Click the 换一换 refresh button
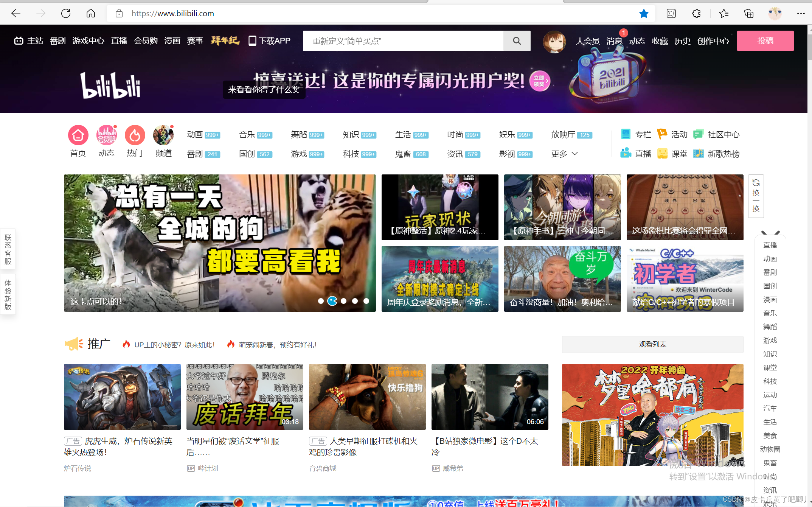Image resolution: width=812 pixels, height=507 pixels. click(x=756, y=196)
